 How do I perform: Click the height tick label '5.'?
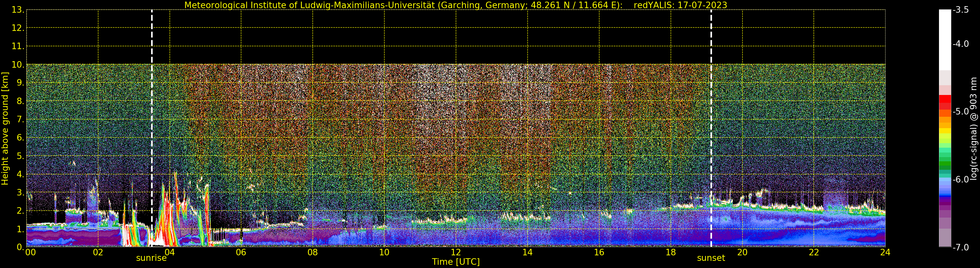[20, 156]
